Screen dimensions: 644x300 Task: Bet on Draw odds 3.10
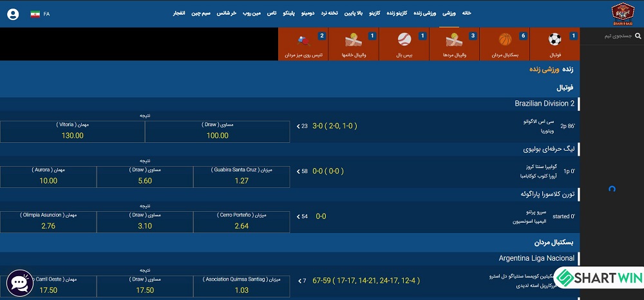coord(145,222)
